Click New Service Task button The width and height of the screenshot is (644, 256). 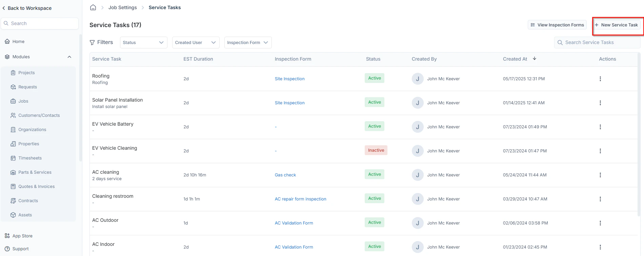pos(617,25)
